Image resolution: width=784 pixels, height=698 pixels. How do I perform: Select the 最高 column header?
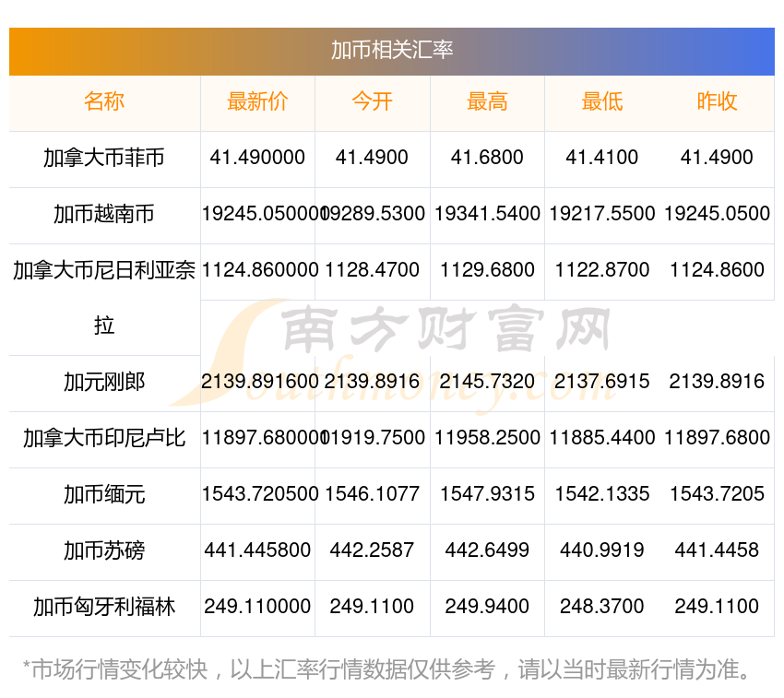click(487, 101)
